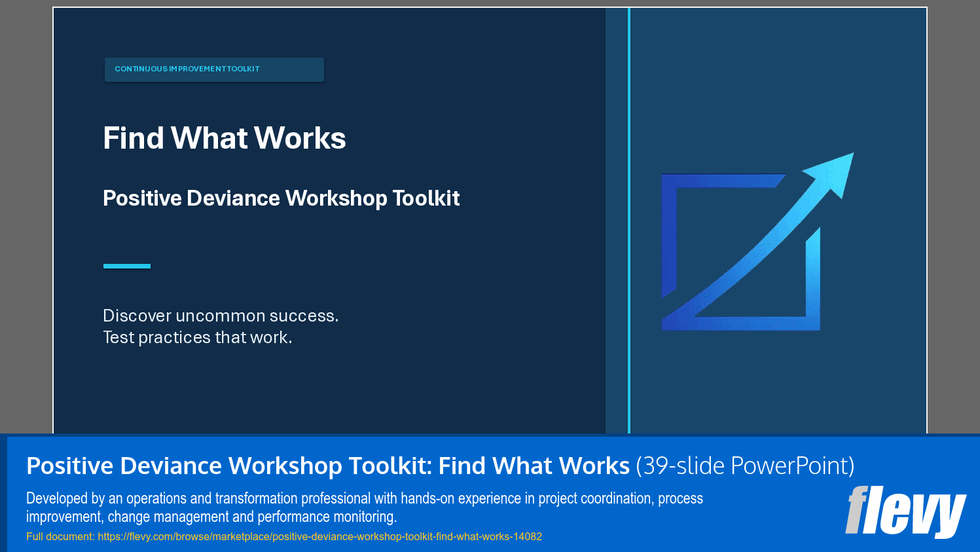Click the 'Developed by an operations' description paragraph
This screenshot has height=552, width=980.
[365, 507]
